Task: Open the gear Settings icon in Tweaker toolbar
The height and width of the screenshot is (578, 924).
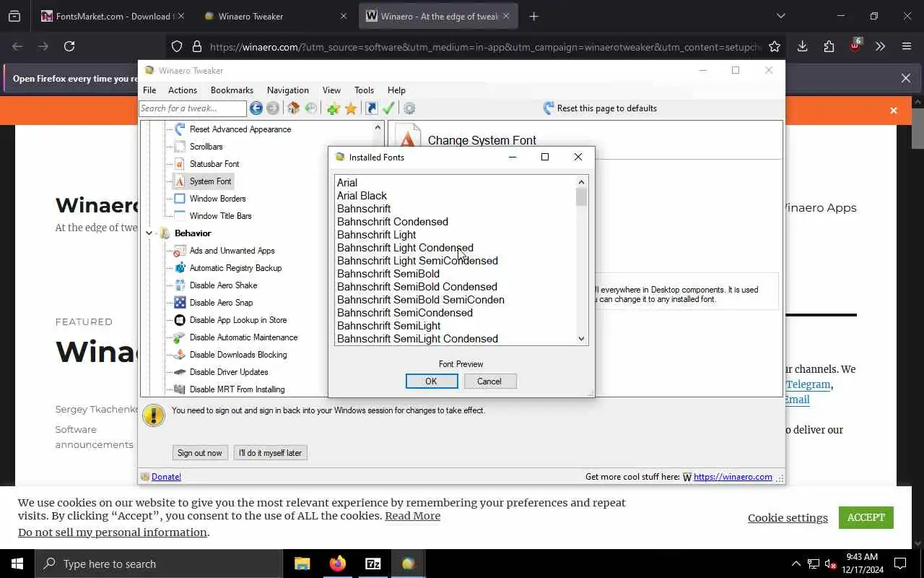Action: click(409, 108)
